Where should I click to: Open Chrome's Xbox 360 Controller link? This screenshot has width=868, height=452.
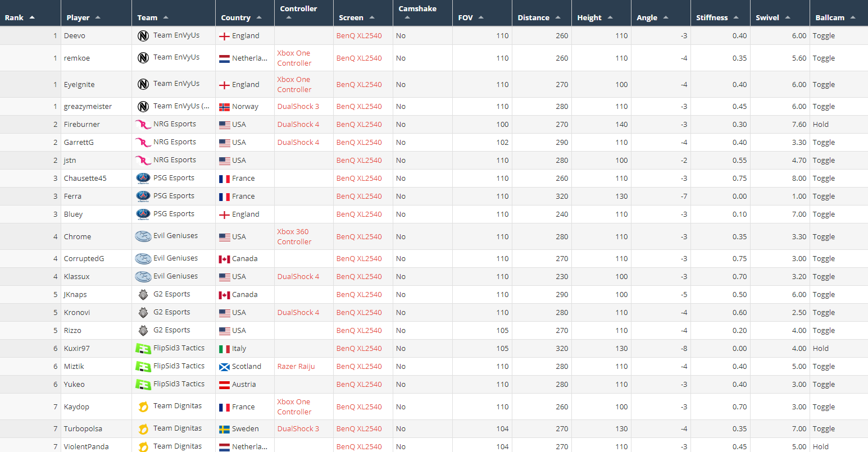294,237
